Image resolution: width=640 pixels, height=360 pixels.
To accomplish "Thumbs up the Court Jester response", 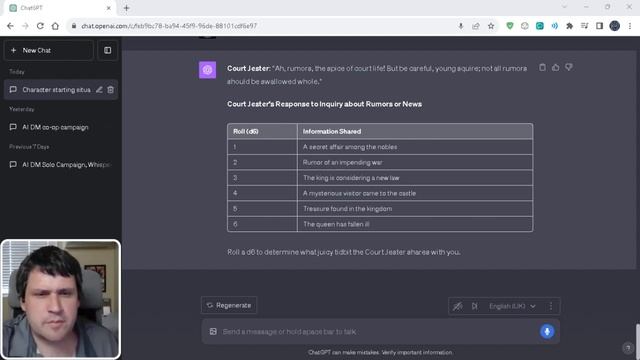I will (x=556, y=67).
